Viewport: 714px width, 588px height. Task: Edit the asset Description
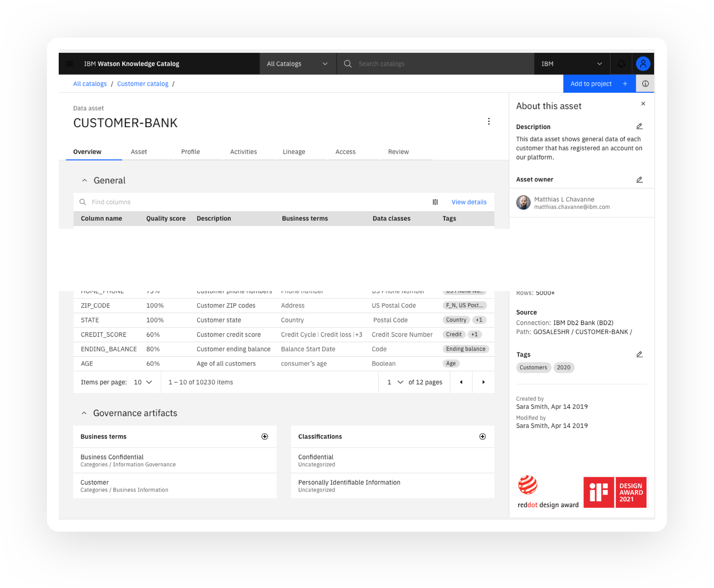click(639, 126)
